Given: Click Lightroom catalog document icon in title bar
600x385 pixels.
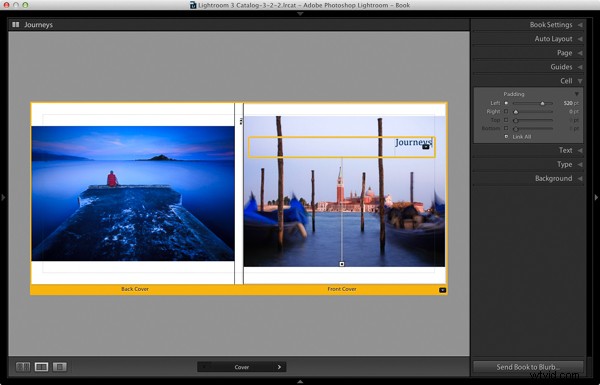Looking at the screenshot, I should pyautogui.click(x=193, y=5).
